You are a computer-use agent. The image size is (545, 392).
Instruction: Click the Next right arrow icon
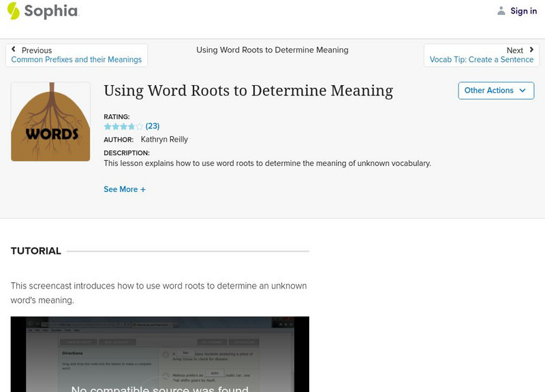click(531, 50)
